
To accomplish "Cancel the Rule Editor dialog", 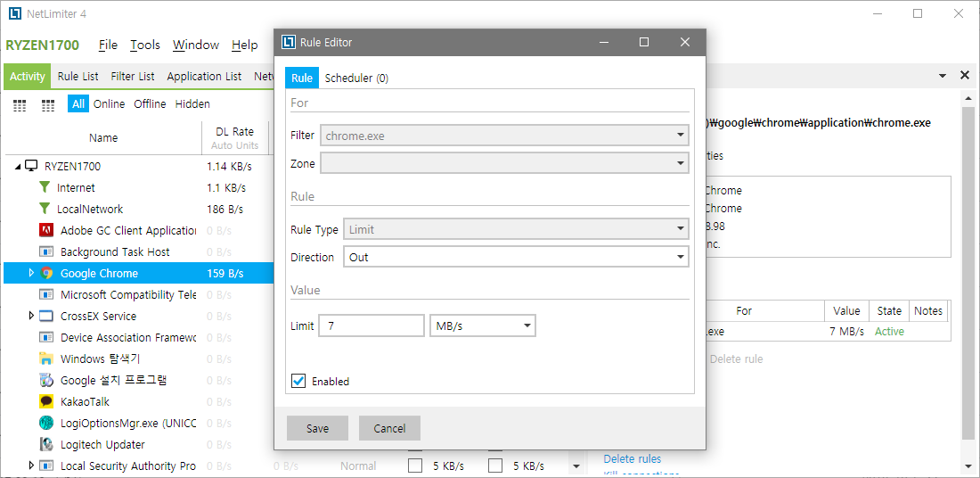I will (x=389, y=428).
